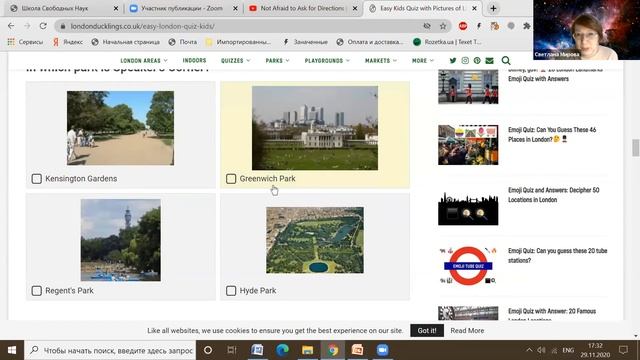Bookmark this page with the star icon
640x360 pixels.
443,26
